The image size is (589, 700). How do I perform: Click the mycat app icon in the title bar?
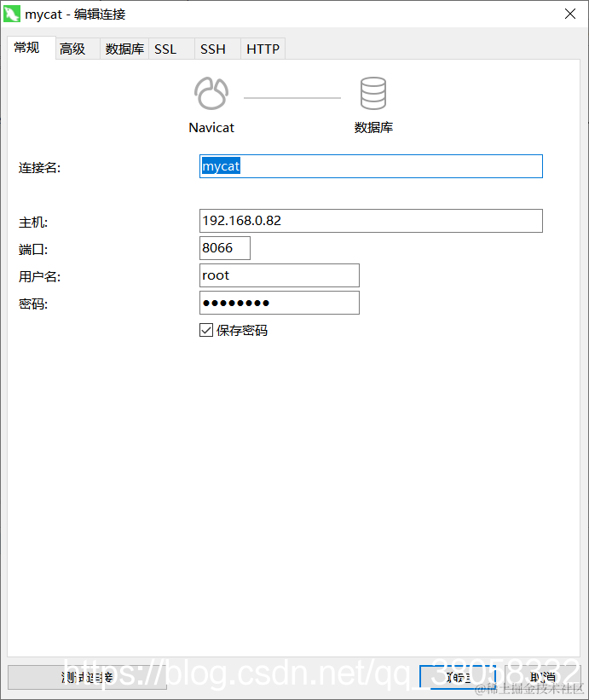point(11,14)
